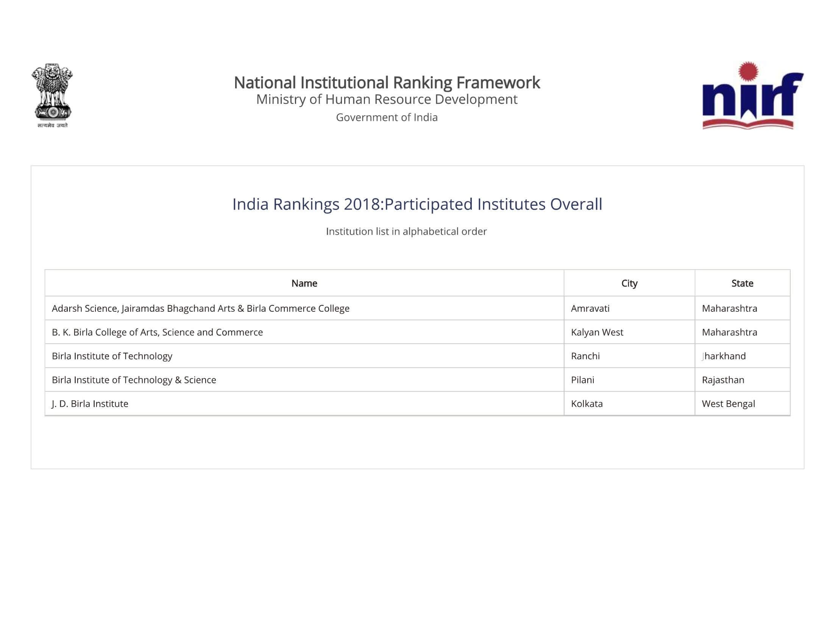Image resolution: width=833 pixels, height=644 pixels.
Task: Click the National Institutional Ranking Framework heading
Action: coord(387,83)
